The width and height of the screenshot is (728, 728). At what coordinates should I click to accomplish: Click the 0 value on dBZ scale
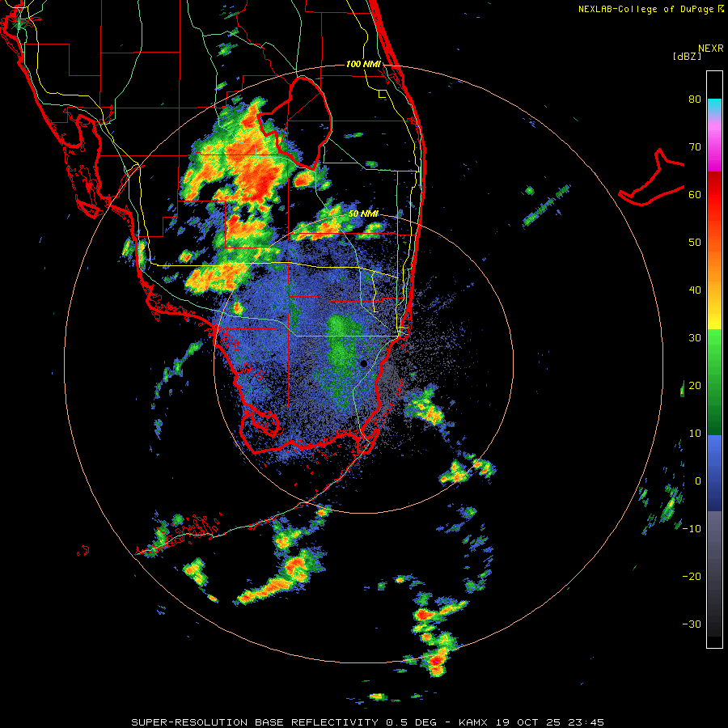click(x=698, y=481)
